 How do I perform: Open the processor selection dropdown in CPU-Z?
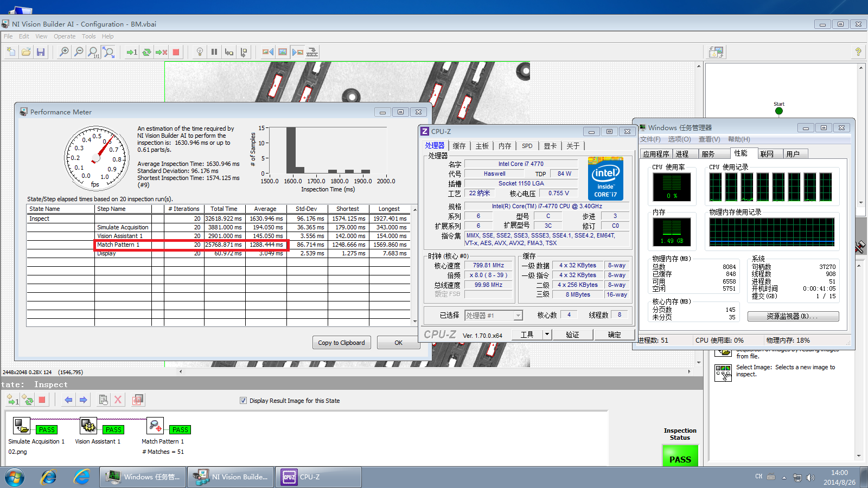click(x=518, y=316)
